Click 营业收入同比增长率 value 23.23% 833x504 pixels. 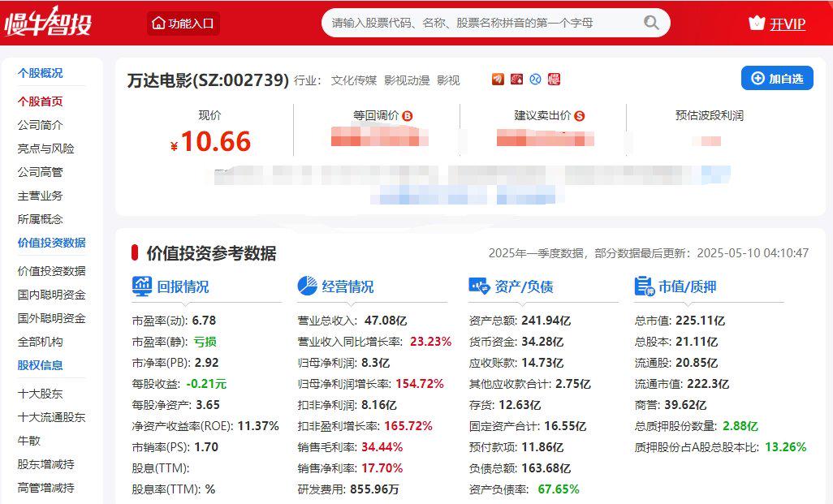pos(431,342)
